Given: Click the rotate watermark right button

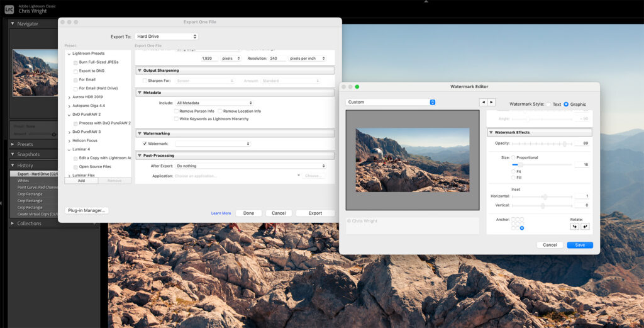Looking at the screenshot, I should (x=585, y=226).
